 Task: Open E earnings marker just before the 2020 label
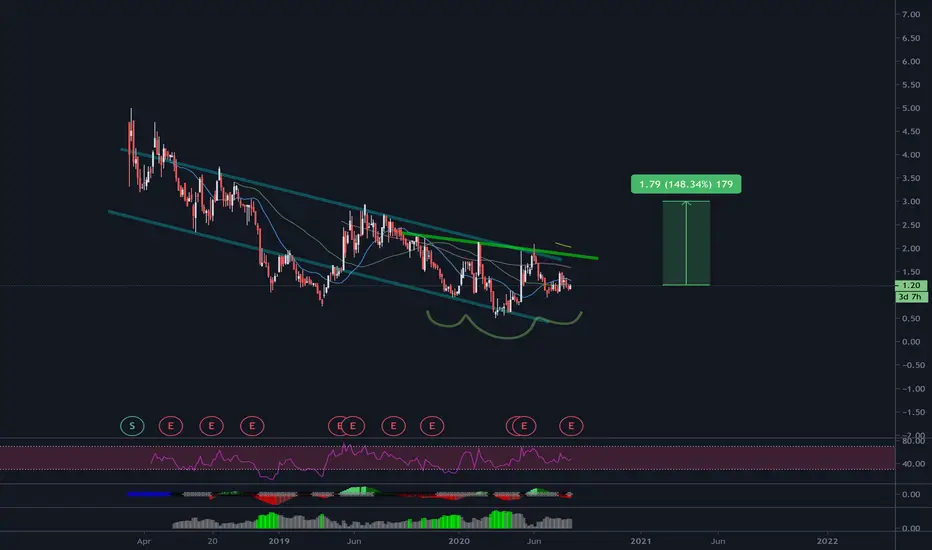[x=432, y=426]
